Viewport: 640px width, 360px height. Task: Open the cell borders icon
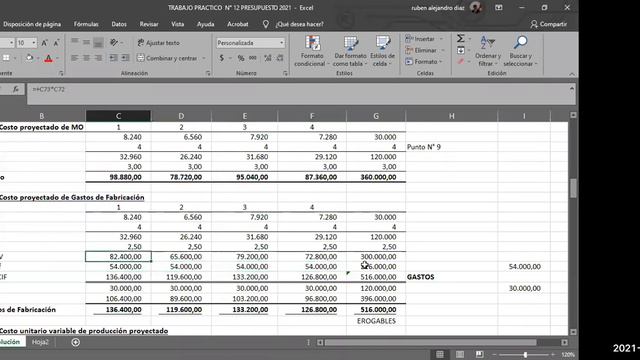click(x=6, y=58)
